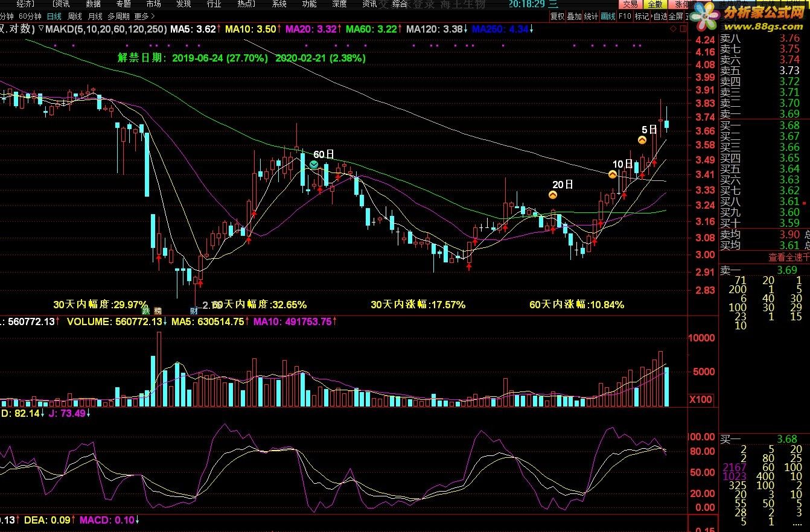This screenshot has width=810, height=532.
Task: Select 卖五 ask price 3.73 row
Action: pos(761,71)
